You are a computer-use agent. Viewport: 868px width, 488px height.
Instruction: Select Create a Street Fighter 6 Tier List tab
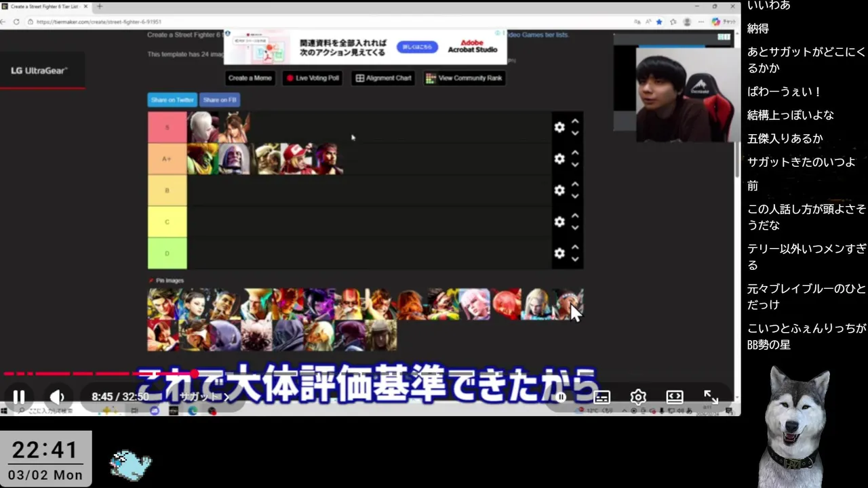45,7
